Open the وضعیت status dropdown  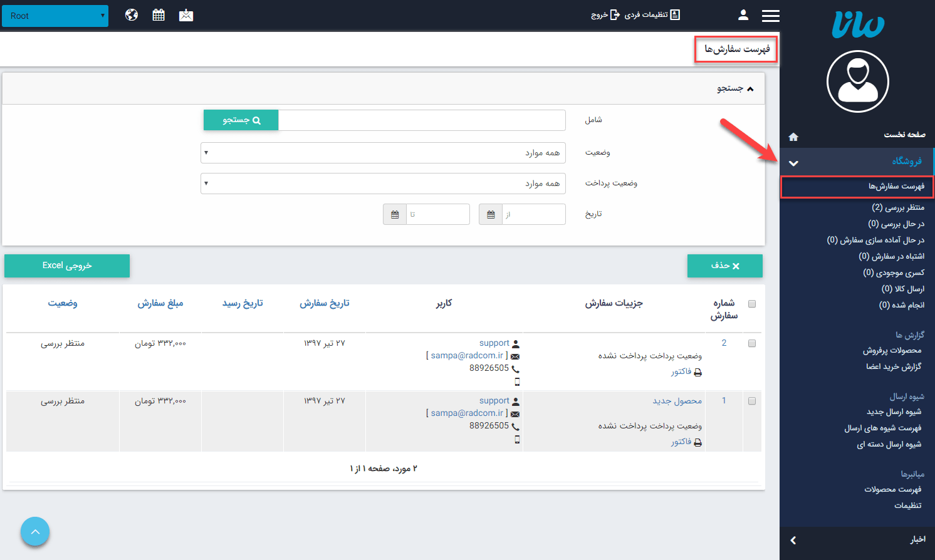point(382,152)
